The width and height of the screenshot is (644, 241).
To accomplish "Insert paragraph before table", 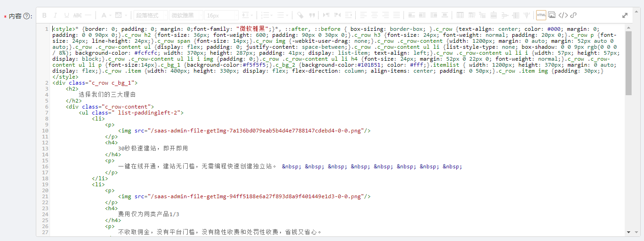I will [x=482, y=15].
